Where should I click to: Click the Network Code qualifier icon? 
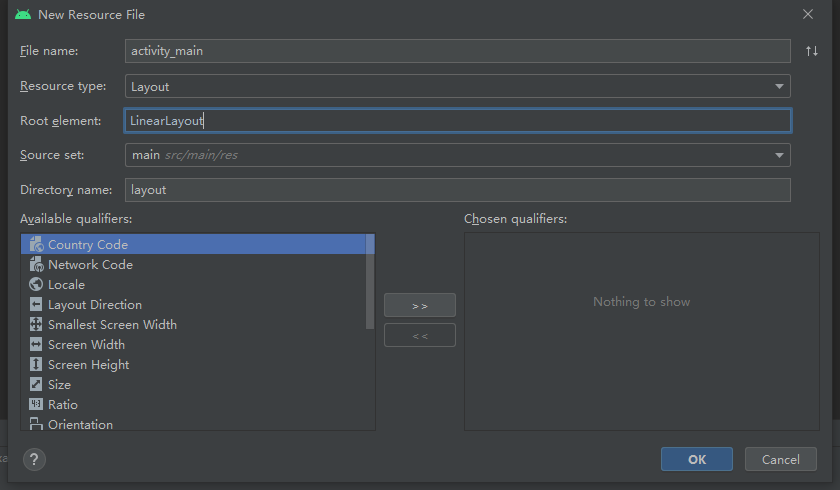pyautogui.click(x=36, y=265)
